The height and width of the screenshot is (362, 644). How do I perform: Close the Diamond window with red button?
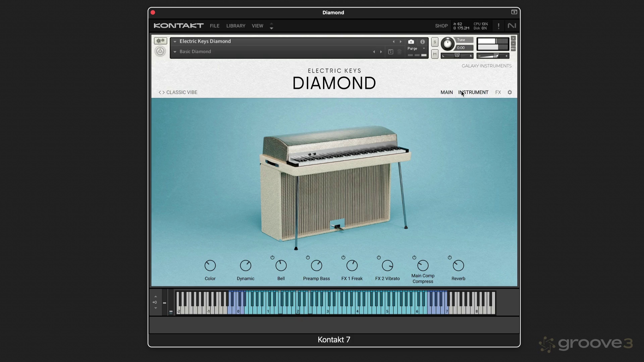click(x=153, y=12)
